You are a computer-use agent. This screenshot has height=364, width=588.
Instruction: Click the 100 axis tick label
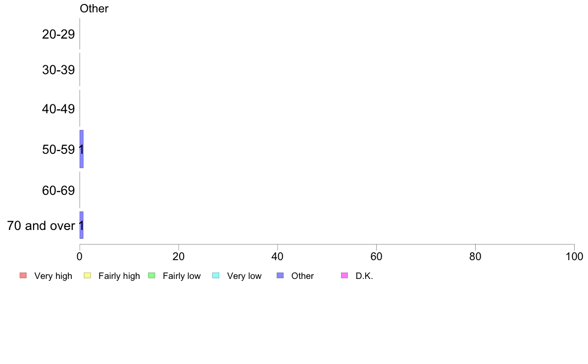(x=574, y=256)
